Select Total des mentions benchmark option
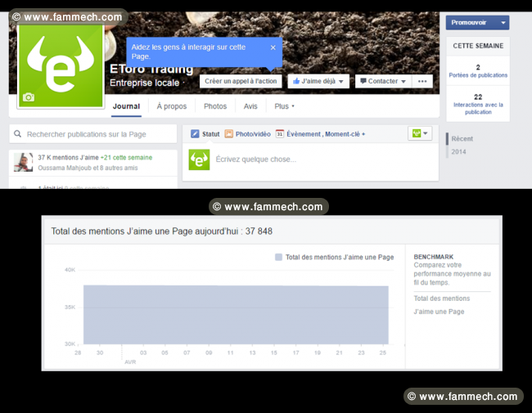This screenshot has height=413, width=532. [x=442, y=299]
